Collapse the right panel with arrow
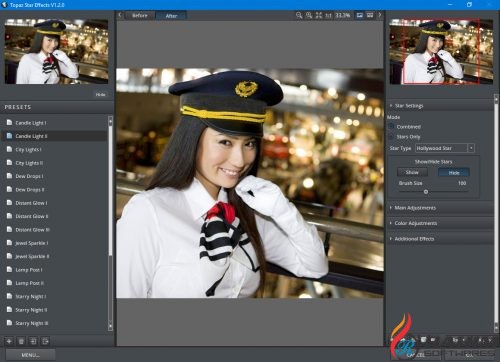Image resolution: width=500 pixels, height=362 pixels. click(x=380, y=15)
